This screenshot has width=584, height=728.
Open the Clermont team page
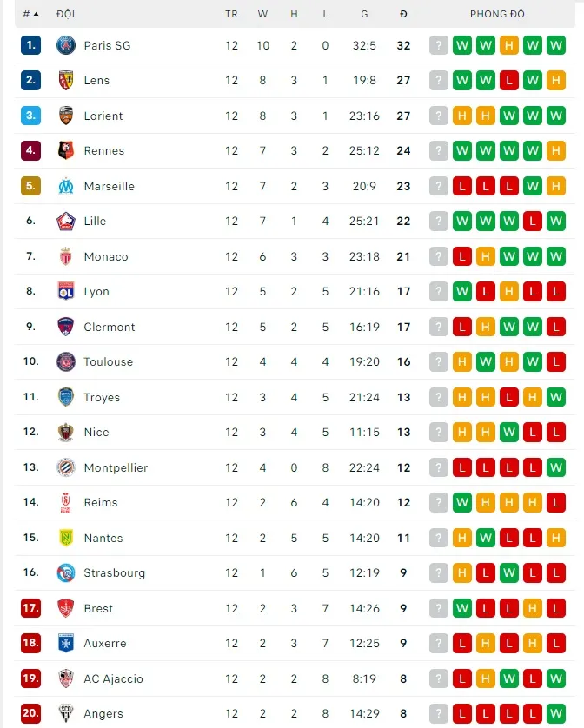pos(111,327)
